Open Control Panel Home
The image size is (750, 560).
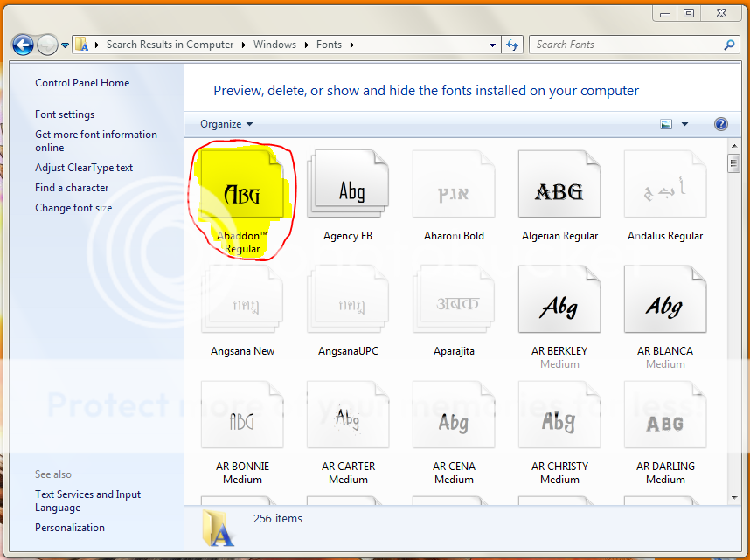pyautogui.click(x=82, y=83)
